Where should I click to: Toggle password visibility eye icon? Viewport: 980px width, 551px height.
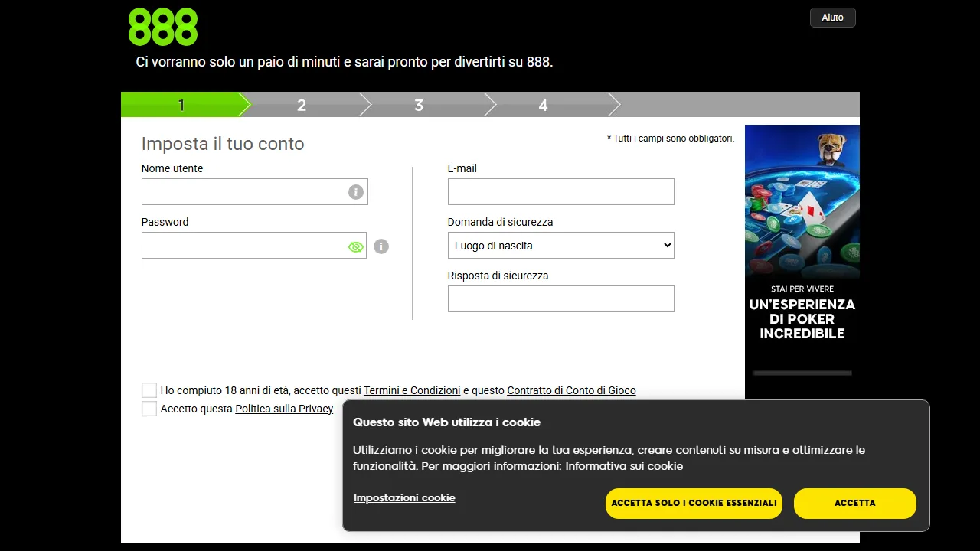[x=355, y=246]
